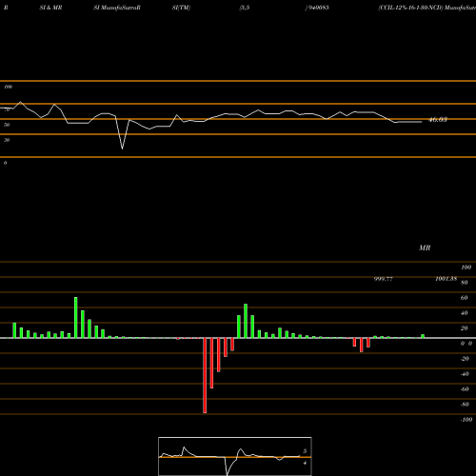Click the 'SI & MR' header text
This screenshot has height=476, width=476.
tap(50, 8)
